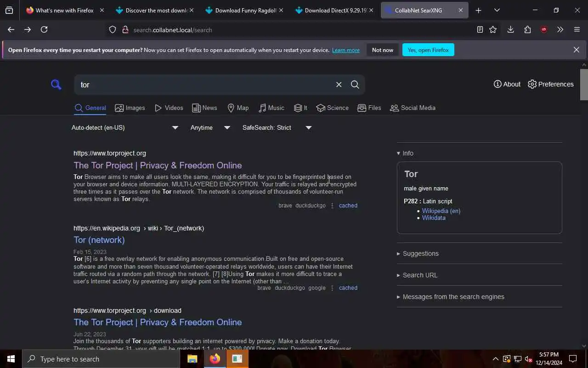Bookmark this page with the star icon
The width and height of the screenshot is (588, 368).
pyautogui.click(x=493, y=29)
